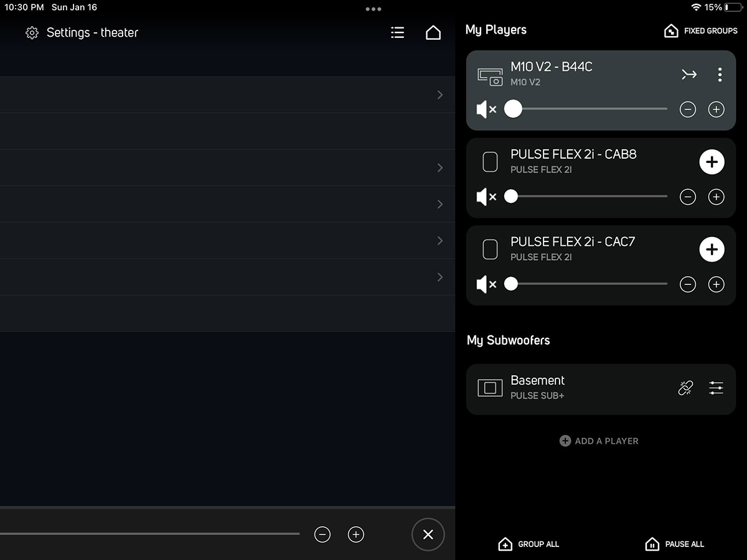
Task: Select the M10 V2 - B44C player name
Action: (552, 67)
